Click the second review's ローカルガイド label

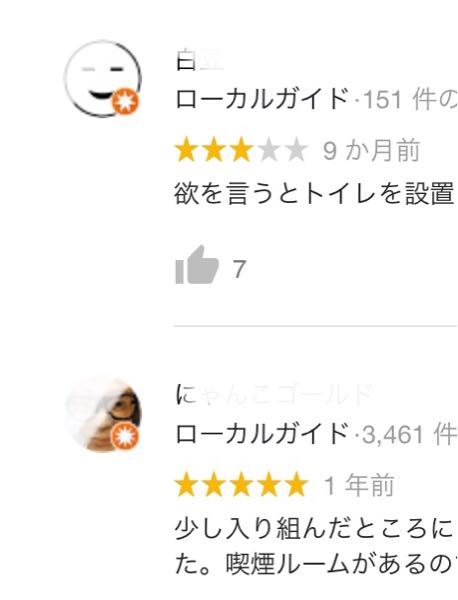(262, 434)
